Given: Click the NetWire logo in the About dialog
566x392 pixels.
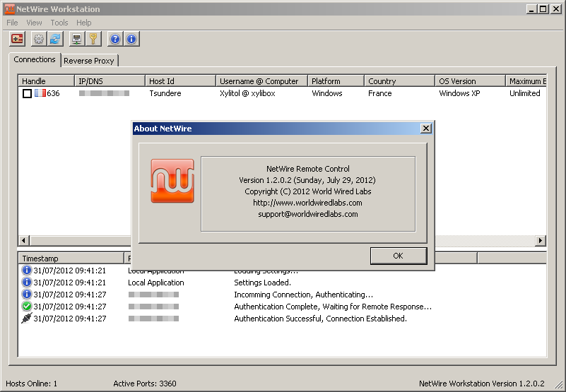Looking at the screenshot, I should 172,181.
